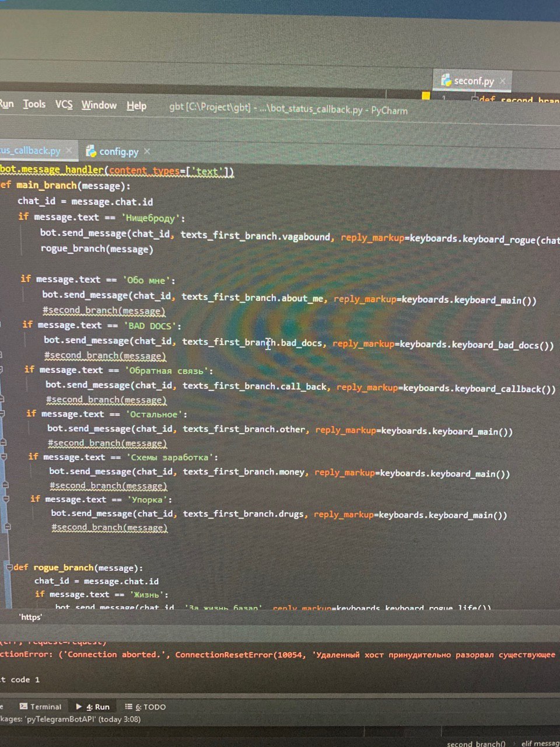Click the 'Connection aborted.' error text

pos(116,654)
